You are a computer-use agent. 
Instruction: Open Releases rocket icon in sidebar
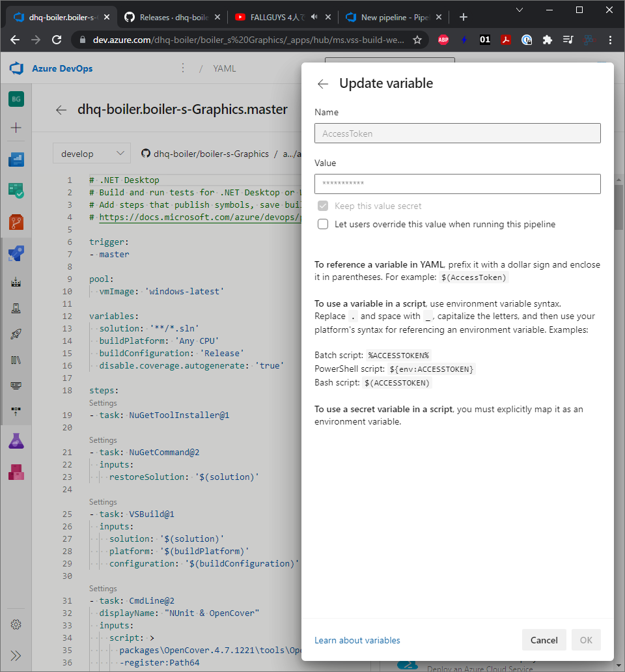click(x=16, y=334)
